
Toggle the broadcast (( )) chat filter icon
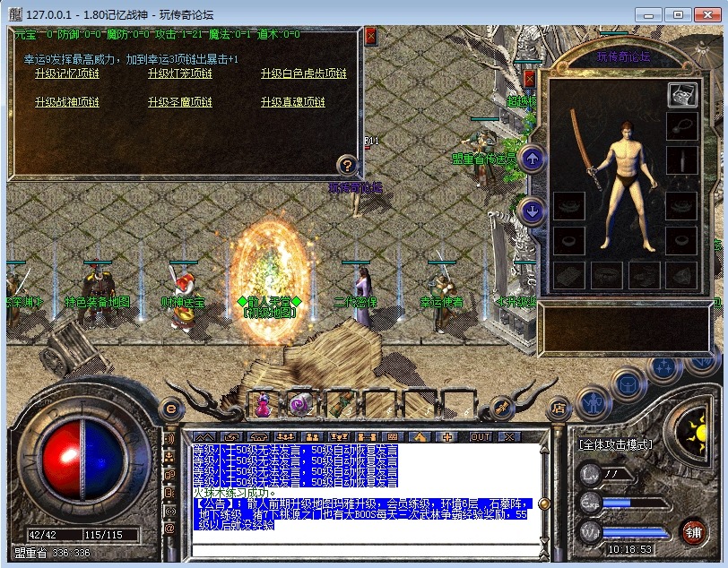[x=170, y=511]
